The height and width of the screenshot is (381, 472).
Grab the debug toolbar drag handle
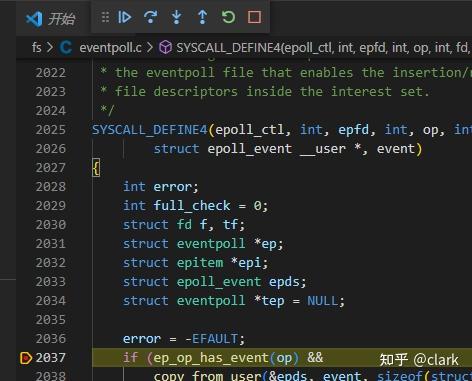[x=105, y=17]
